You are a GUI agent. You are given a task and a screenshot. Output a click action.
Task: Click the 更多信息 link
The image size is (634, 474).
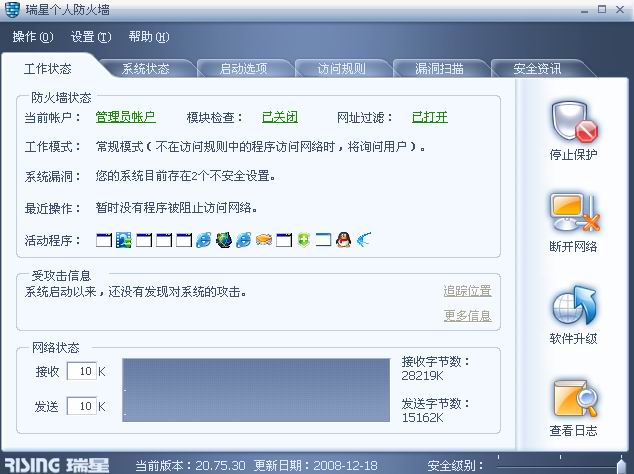tap(467, 315)
